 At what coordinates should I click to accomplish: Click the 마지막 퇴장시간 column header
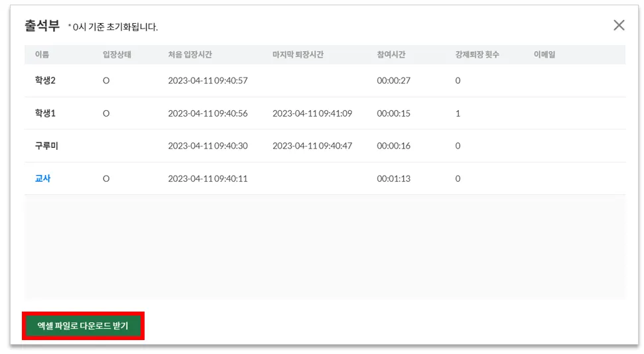[x=298, y=54]
